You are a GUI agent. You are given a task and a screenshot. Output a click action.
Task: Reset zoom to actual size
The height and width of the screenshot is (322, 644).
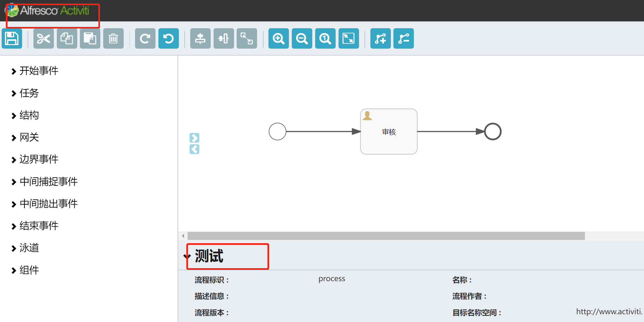click(x=325, y=38)
